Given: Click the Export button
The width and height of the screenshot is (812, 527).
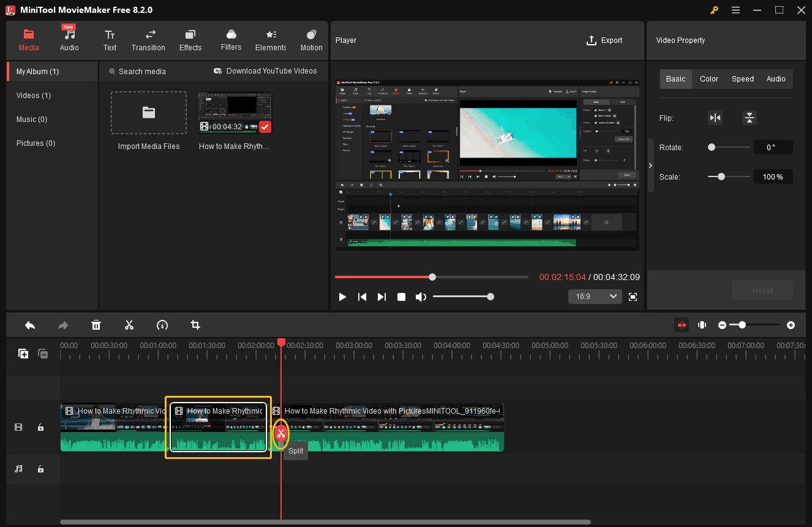Looking at the screenshot, I should [604, 40].
